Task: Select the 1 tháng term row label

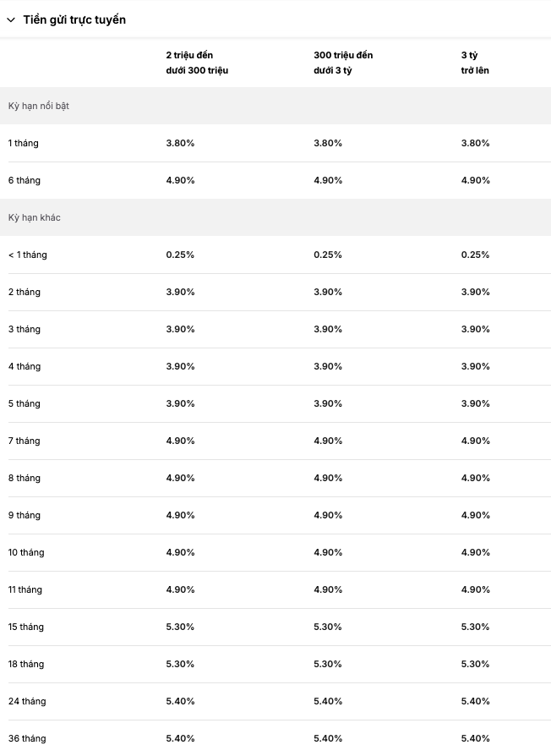Action: pos(23,143)
